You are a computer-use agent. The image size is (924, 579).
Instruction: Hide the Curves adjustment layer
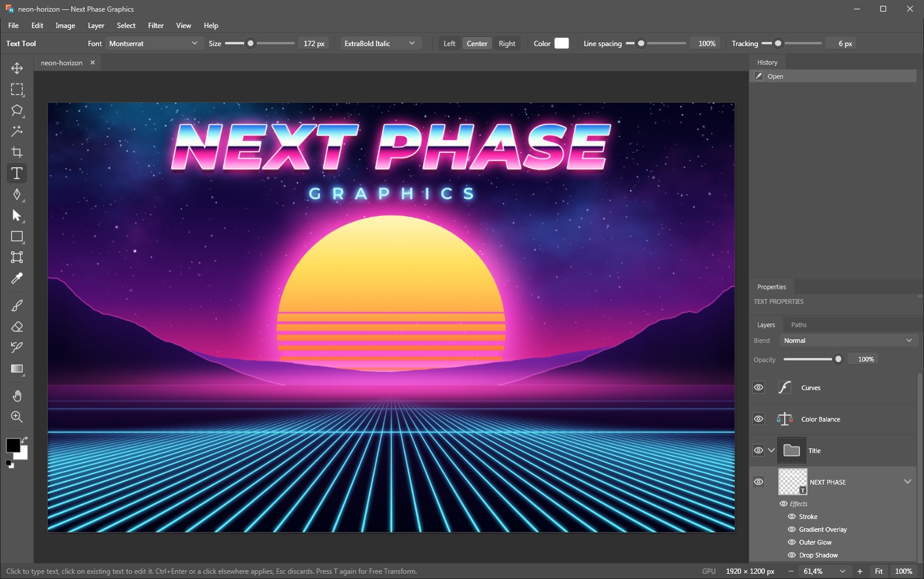tap(759, 388)
